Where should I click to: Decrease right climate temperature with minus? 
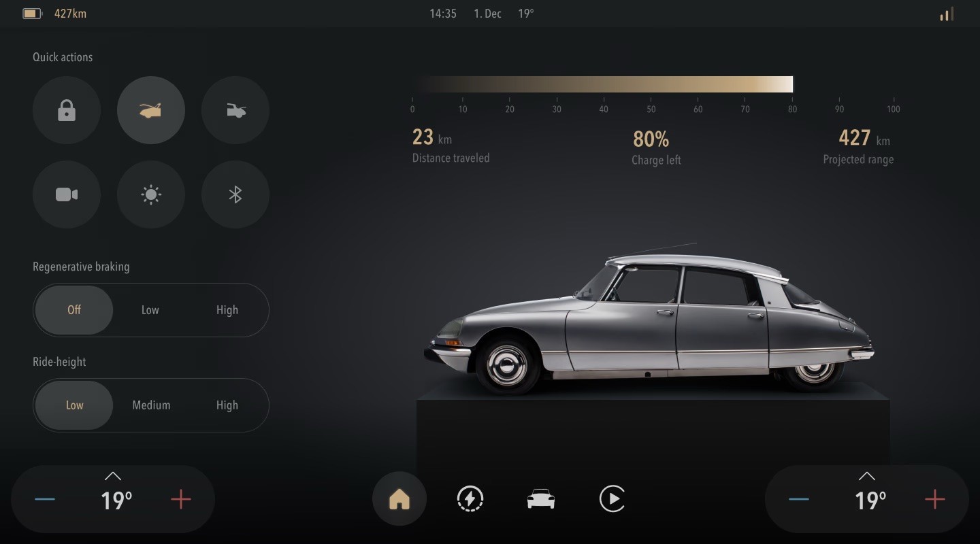pyautogui.click(x=799, y=500)
